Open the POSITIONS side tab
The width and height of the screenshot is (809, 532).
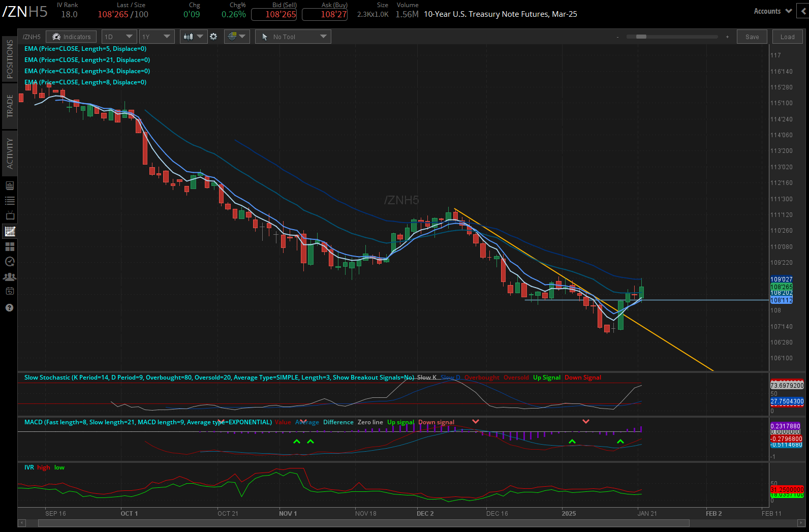[x=10, y=59]
